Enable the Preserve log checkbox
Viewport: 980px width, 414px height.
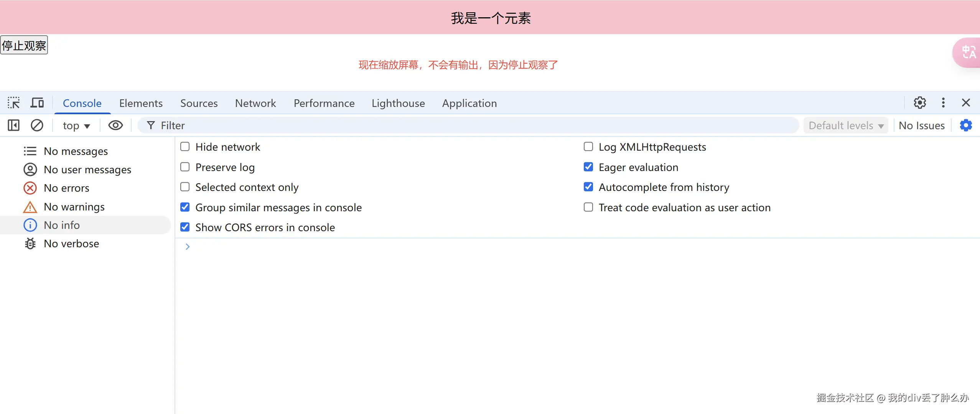(x=185, y=167)
